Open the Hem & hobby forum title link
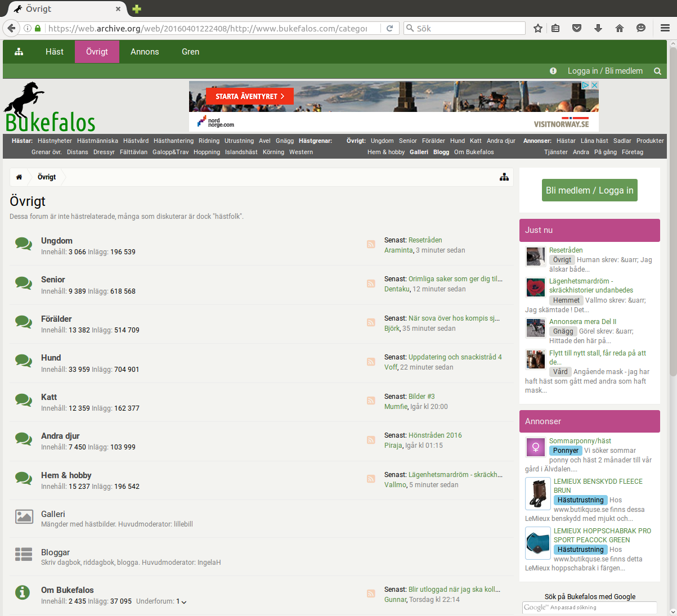Screen dimensions: 677x616 [66, 475]
